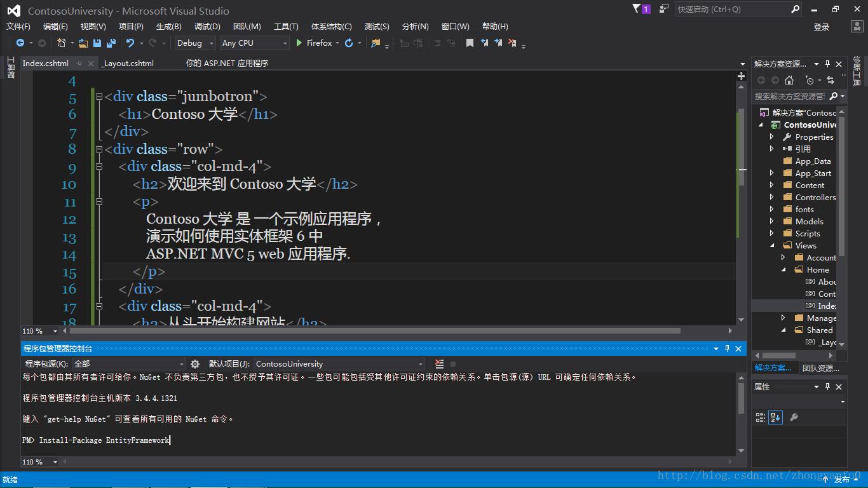Click the browser refresh icon in toolbar
Viewport: 868px width, 488px height.
click(349, 43)
